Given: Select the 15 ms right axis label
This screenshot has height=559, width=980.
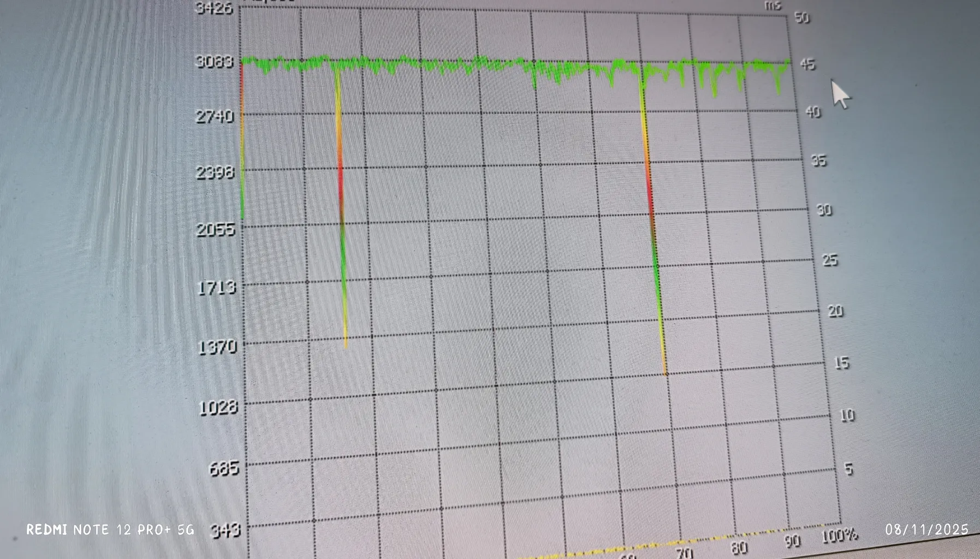Looking at the screenshot, I should (841, 363).
